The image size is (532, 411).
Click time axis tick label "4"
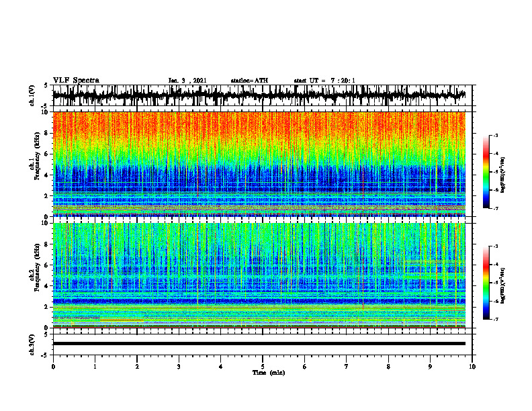[x=221, y=367]
